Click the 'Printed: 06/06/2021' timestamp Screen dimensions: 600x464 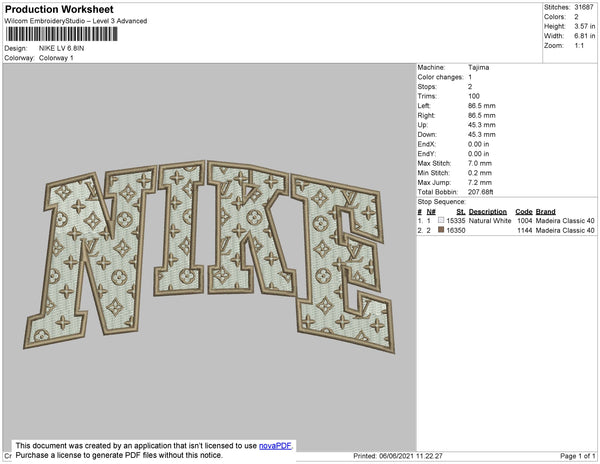398,456
